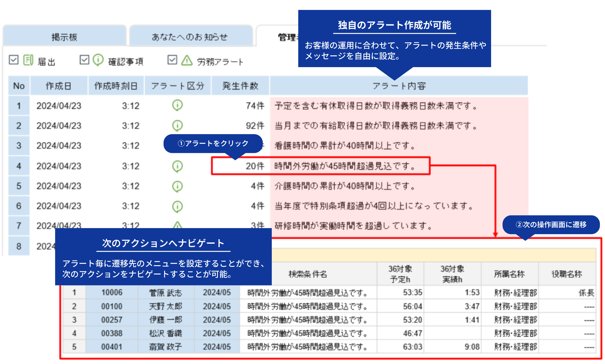605x364 pixels.
Task: Toggle the 確認事項 filter checkbox
Action: 84,60
